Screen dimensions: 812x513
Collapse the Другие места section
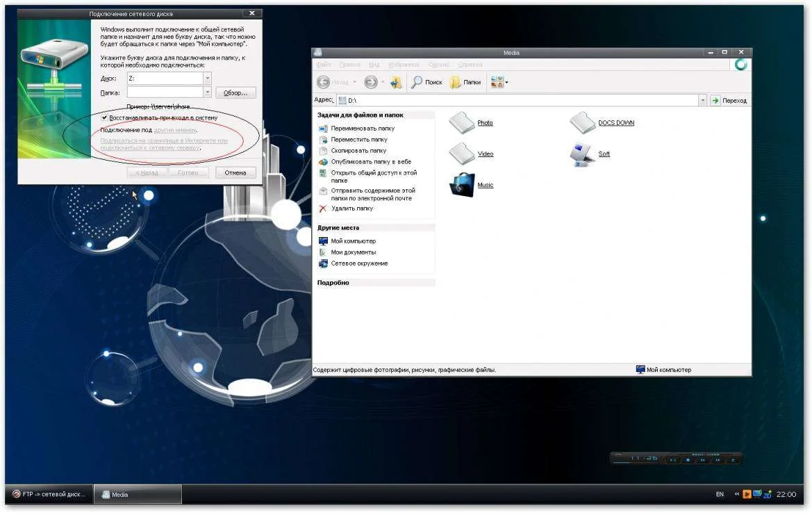click(376, 227)
